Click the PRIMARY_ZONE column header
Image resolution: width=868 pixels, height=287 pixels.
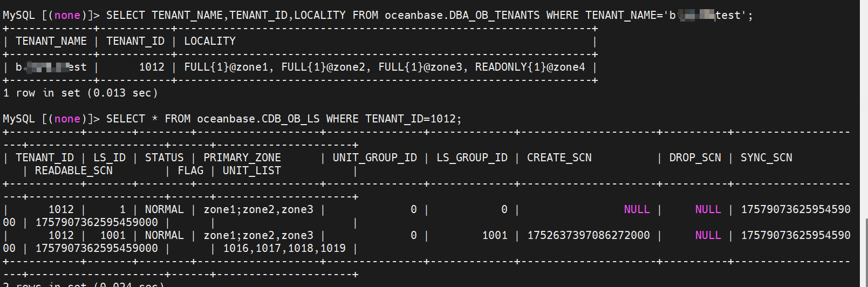click(242, 158)
